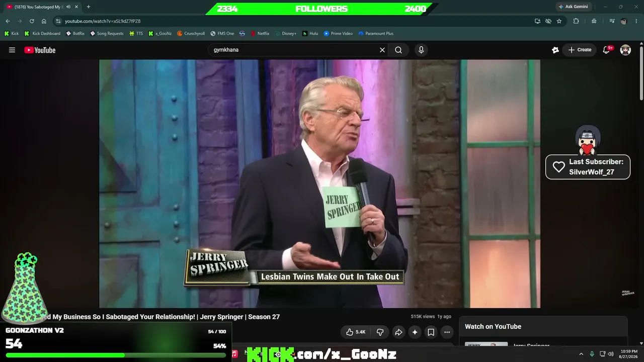644x362 pixels.
Task: Open the YouTube account avatar menu
Action: coord(625,50)
